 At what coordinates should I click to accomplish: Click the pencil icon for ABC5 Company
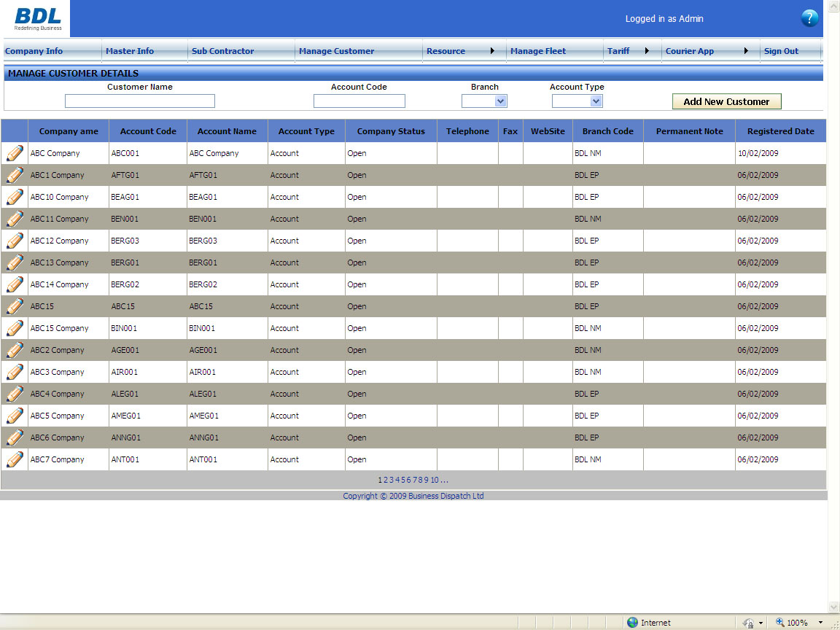point(15,416)
